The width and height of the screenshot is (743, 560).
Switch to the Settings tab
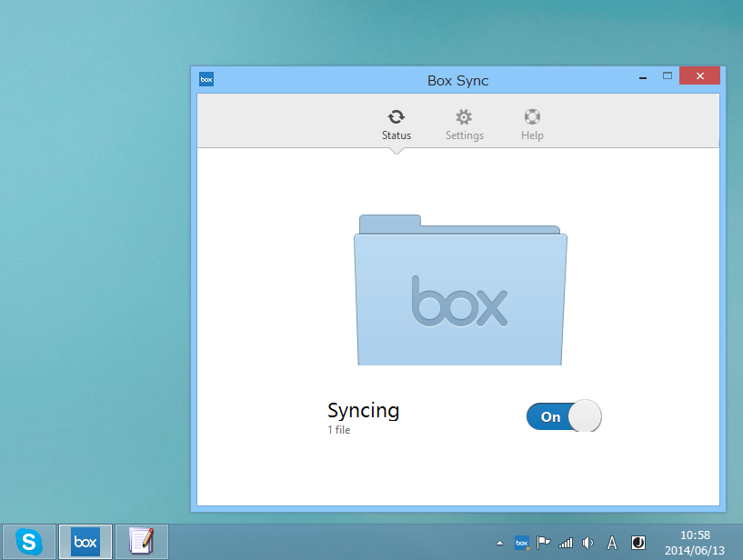point(464,124)
